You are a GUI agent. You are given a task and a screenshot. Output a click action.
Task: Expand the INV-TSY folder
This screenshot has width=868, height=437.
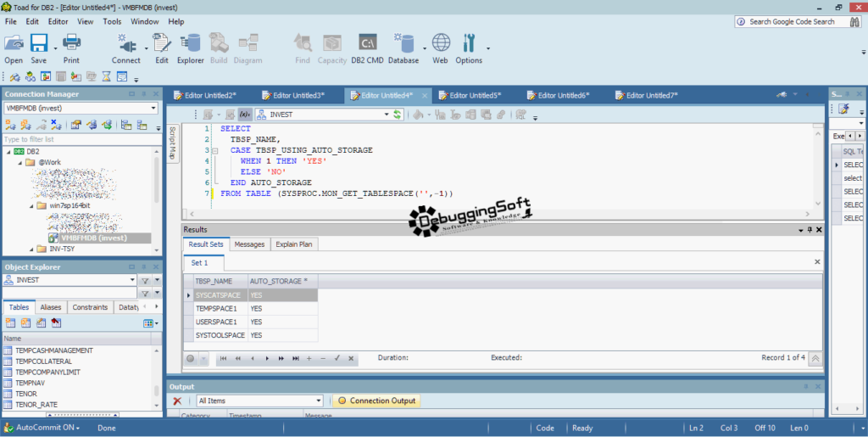tap(31, 249)
